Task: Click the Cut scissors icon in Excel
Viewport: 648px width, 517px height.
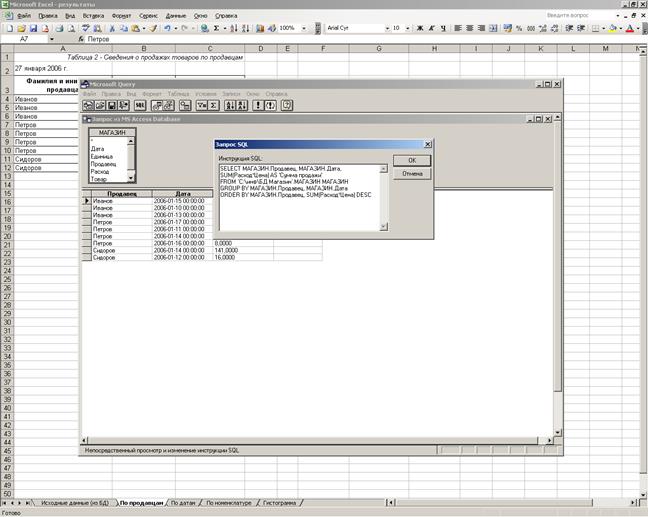Action: [112, 28]
